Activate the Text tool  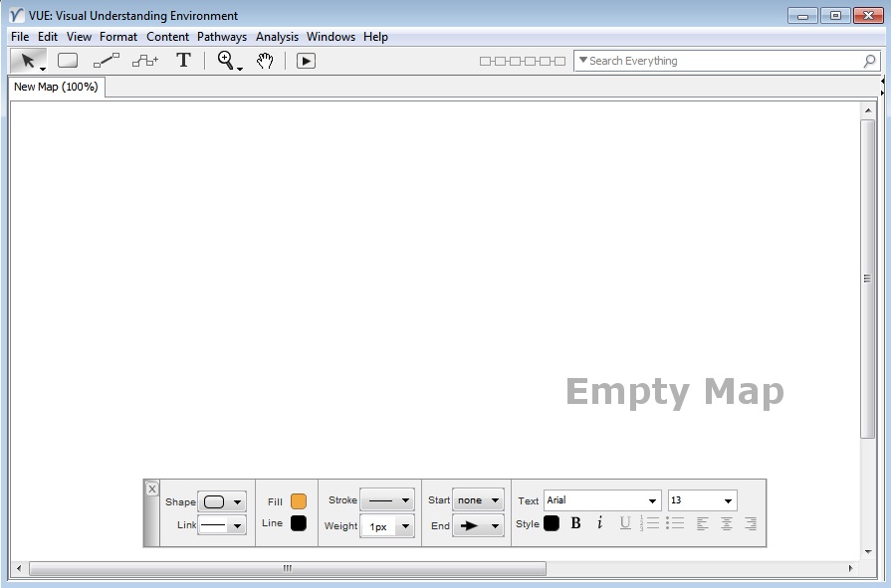click(x=183, y=60)
